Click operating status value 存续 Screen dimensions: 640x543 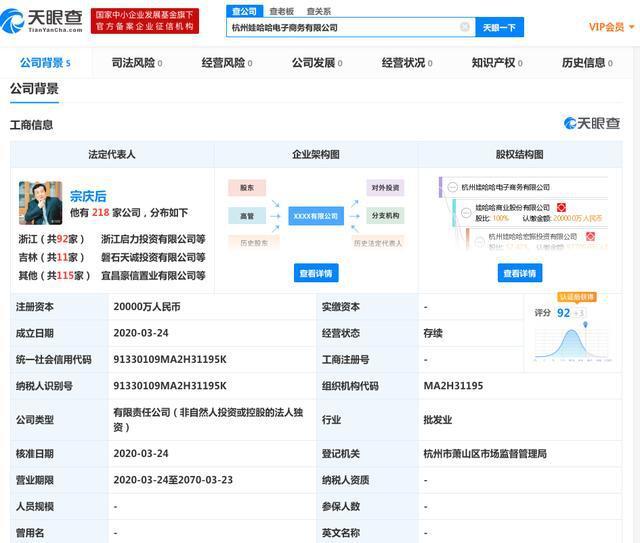coord(433,333)
